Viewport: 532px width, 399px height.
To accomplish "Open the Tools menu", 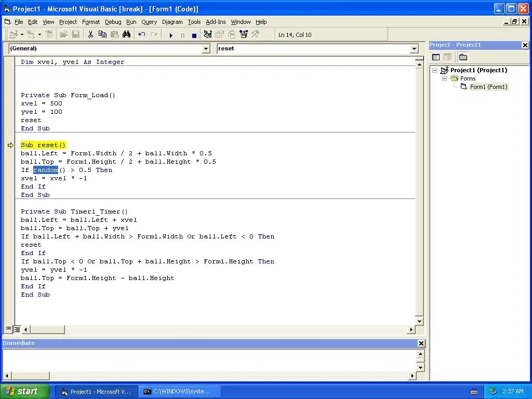I will point(194,22).
